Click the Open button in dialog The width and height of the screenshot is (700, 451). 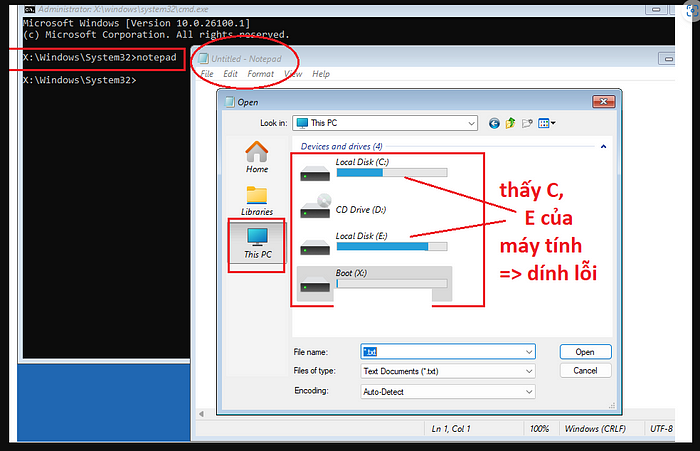(585, 352)
